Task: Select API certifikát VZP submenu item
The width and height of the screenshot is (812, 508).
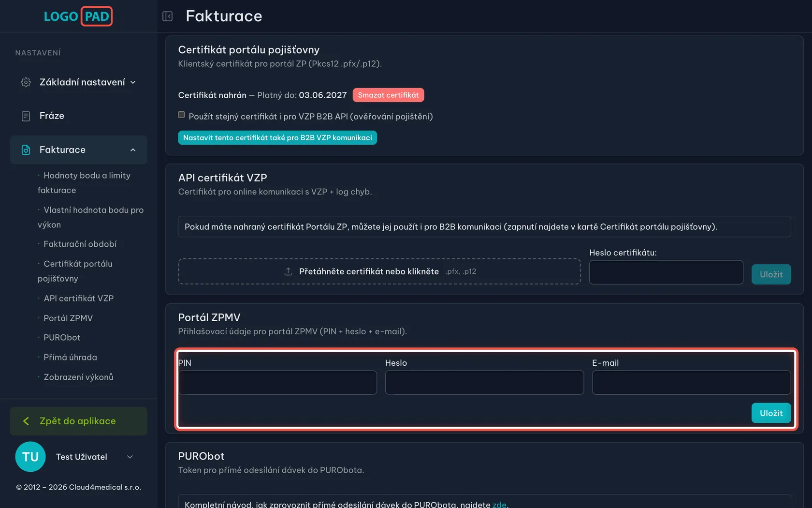Action: pyautogui.click(x=79, y=298)
